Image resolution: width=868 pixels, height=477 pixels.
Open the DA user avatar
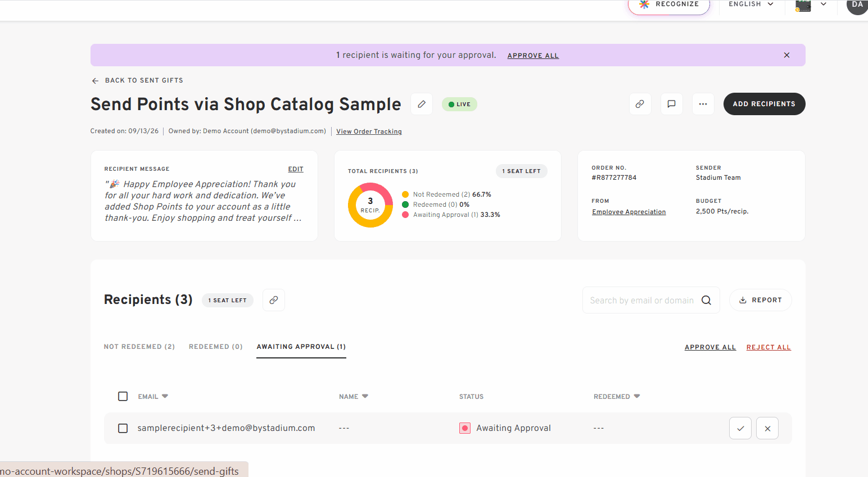857,5
